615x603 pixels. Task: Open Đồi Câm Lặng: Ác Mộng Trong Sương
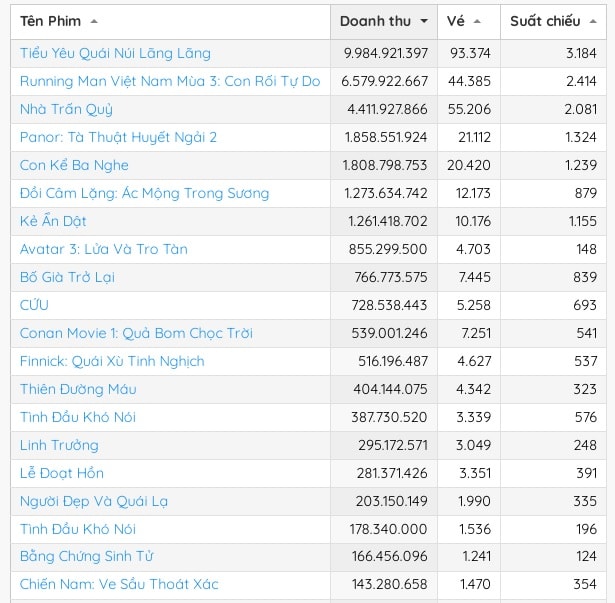(144, 193)
